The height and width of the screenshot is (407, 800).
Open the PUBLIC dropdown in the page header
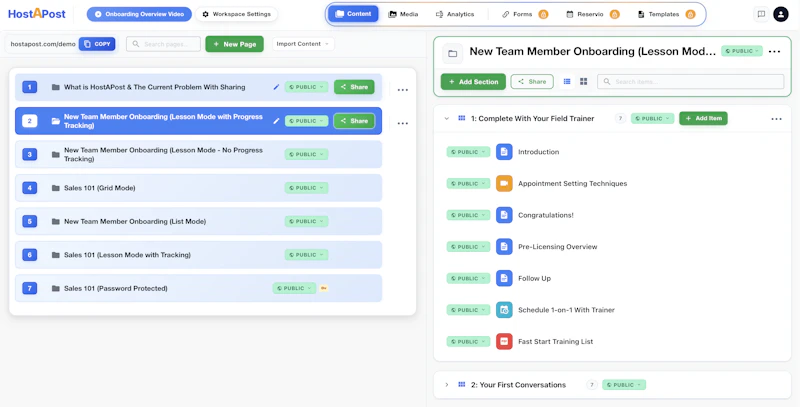(742, 51)
